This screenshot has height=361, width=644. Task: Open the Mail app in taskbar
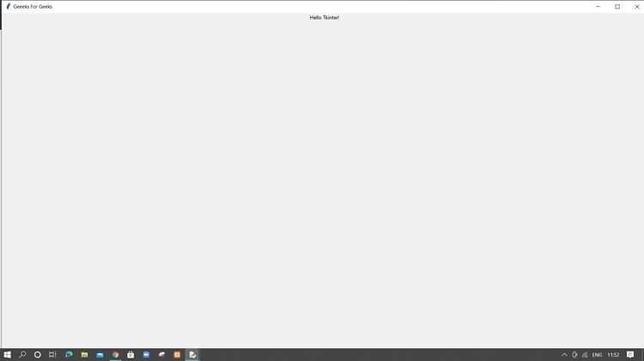coord(100,355)
